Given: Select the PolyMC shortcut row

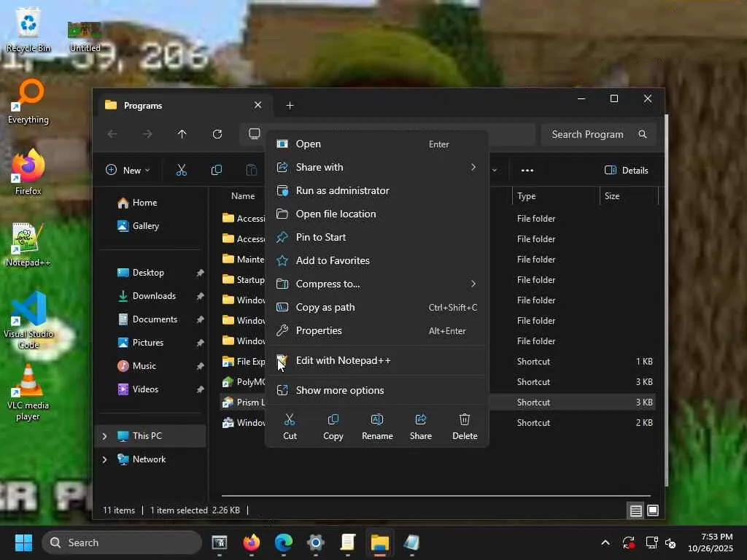Looking at the screenshot, I should tap(244, 382).
